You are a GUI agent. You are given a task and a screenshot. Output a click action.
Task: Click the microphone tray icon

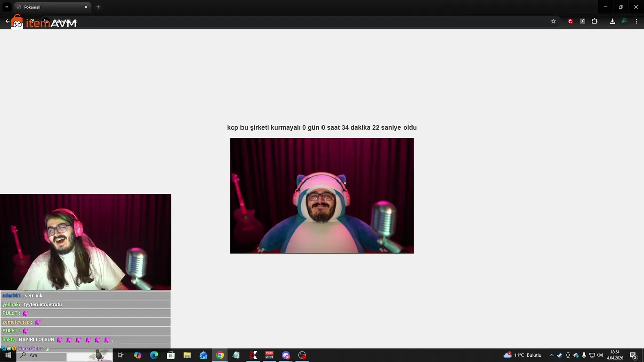tap(584, 355)
